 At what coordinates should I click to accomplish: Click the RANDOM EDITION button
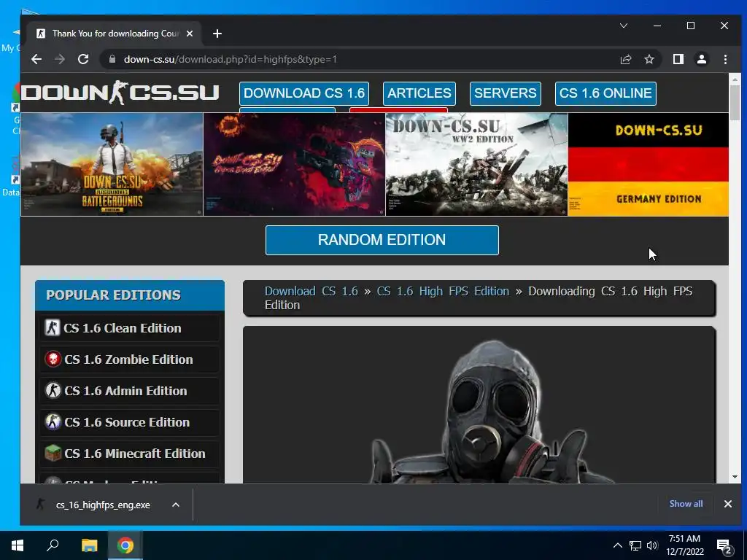382,240
